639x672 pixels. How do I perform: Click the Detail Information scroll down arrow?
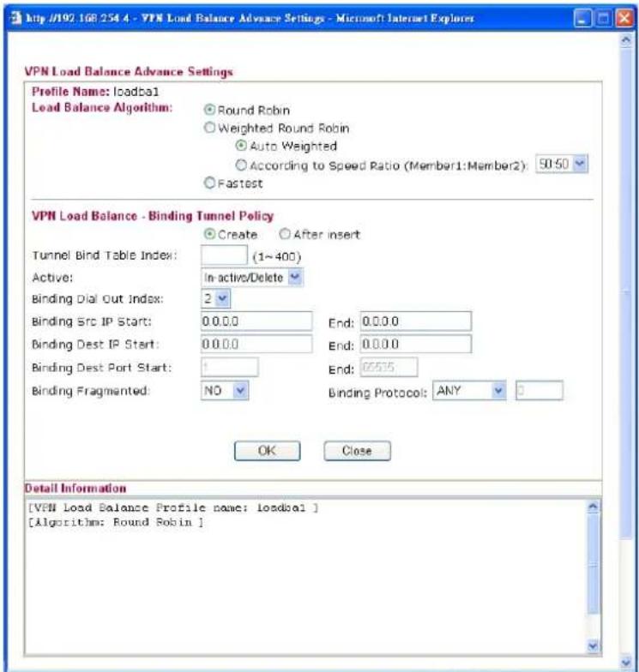tap(594, 645)
